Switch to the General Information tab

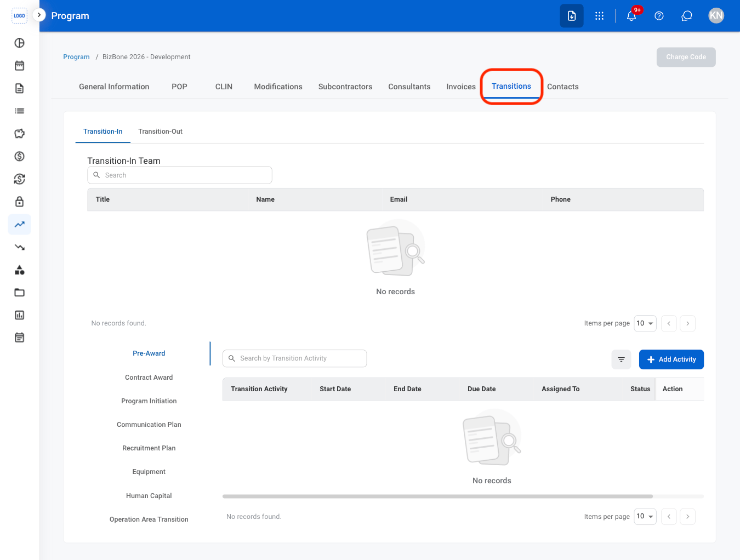tap(114, 87)
